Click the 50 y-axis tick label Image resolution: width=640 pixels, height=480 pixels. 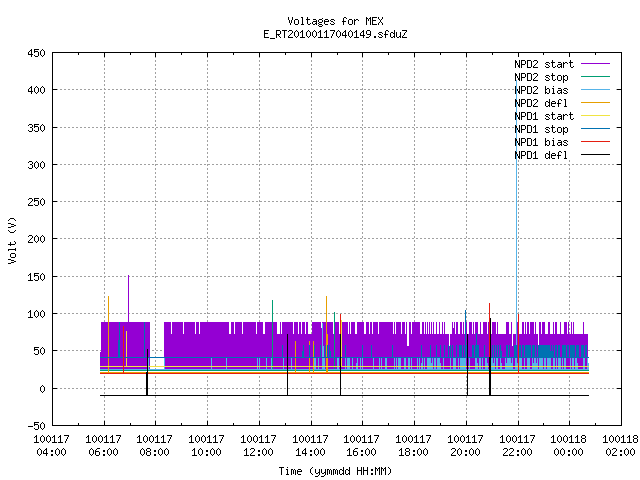pyautogui.click(x=39, y=351)
